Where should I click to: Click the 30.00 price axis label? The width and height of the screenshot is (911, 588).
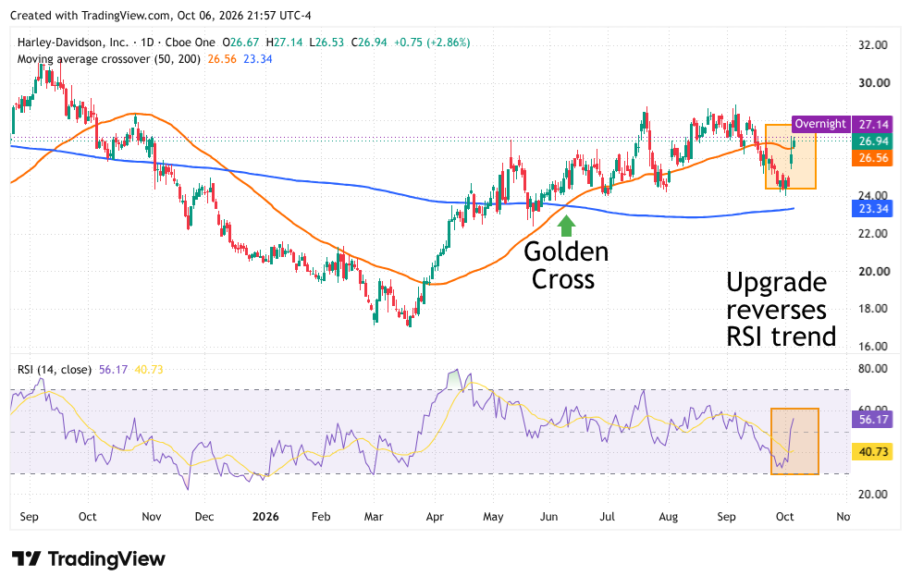pyautogui.click(x=873, y=82)
